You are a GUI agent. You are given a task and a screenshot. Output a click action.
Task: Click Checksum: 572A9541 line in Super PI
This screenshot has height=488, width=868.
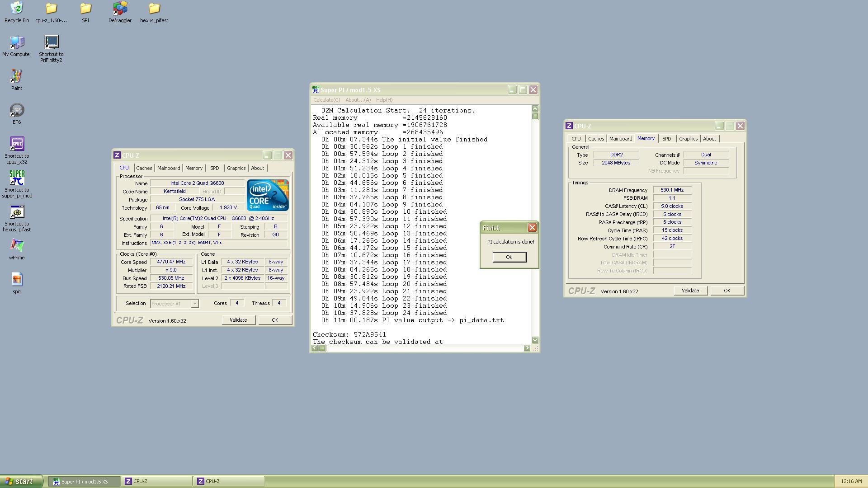pyautogui.click(x=349, y=335)
